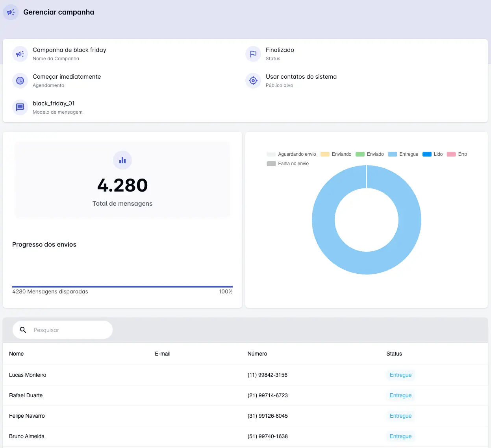
Task: Click Entregue badge in Felipe Navarro row
Action: pos(400,416)
